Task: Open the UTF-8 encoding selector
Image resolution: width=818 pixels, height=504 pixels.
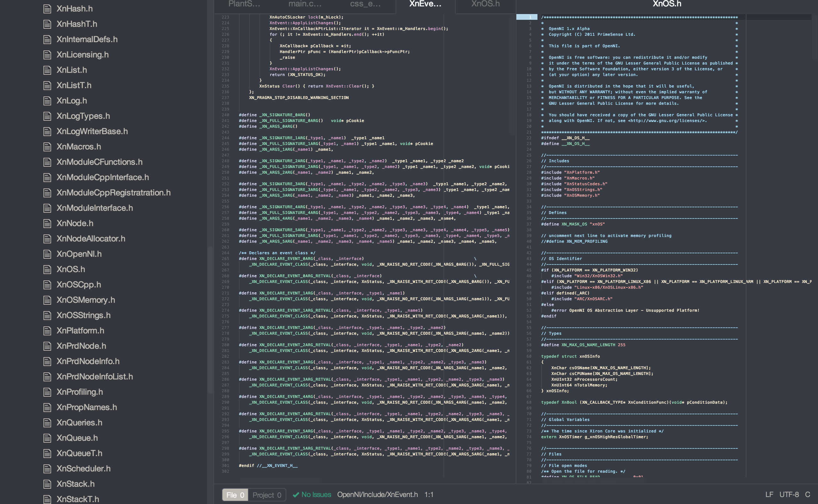Action: pos(789,494)
